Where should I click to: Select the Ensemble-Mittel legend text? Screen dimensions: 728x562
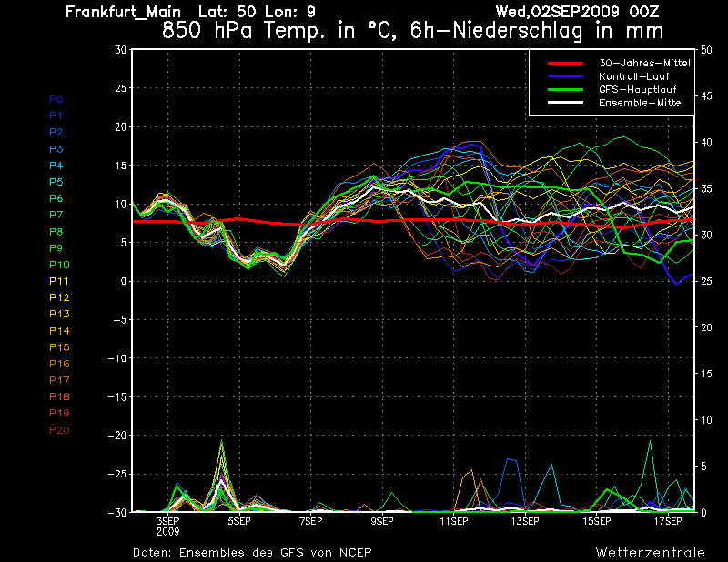(x=641, y=103)
